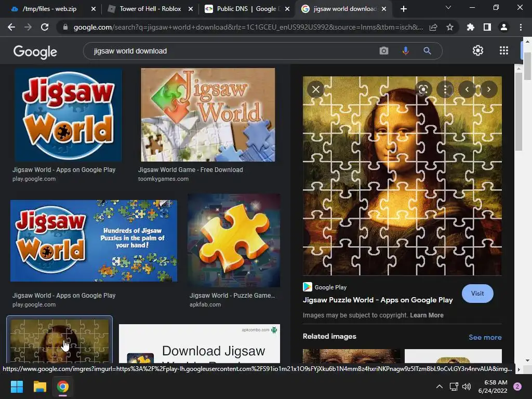Click the page scrollbar down arrow
Screen dimensions: 532x399
(527, 361)
